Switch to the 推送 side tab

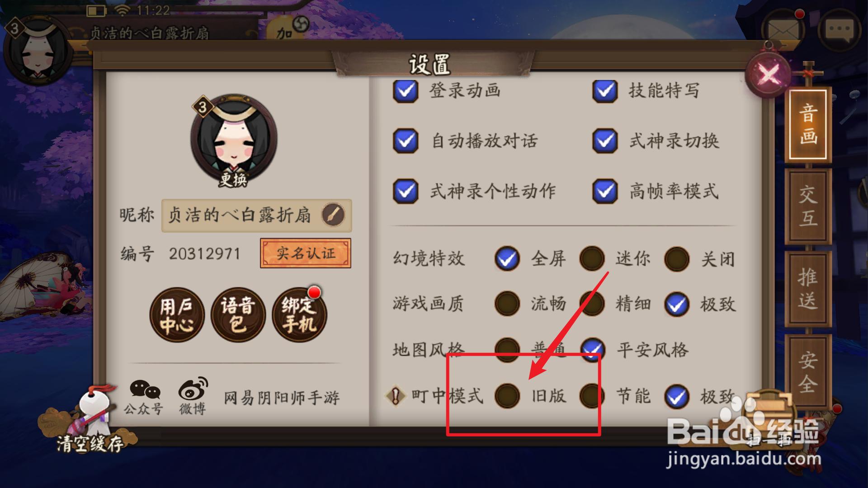pos(808,289)
